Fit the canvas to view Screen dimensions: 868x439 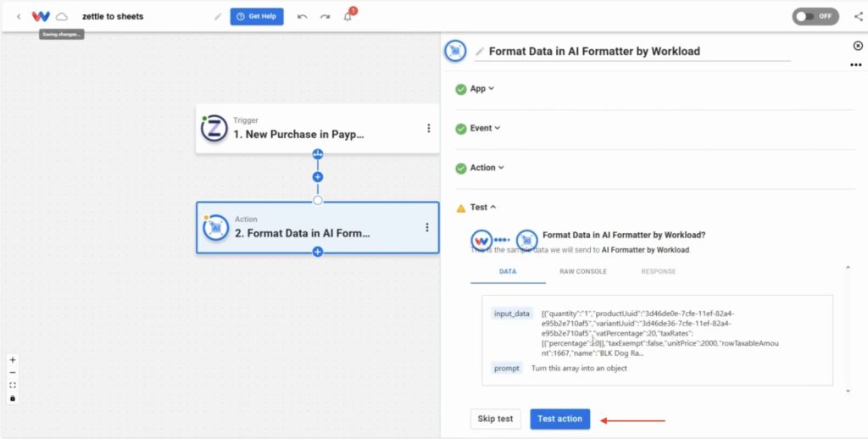(x=13, y=386)
